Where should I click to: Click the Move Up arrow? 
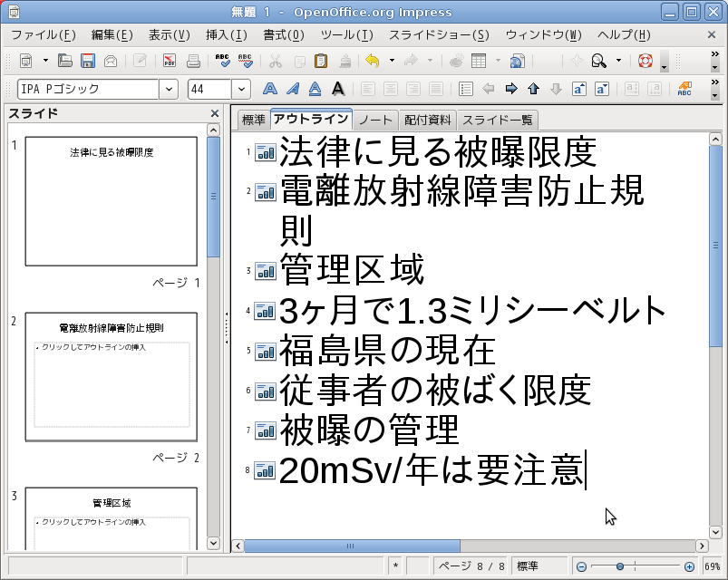pos(533,90)
